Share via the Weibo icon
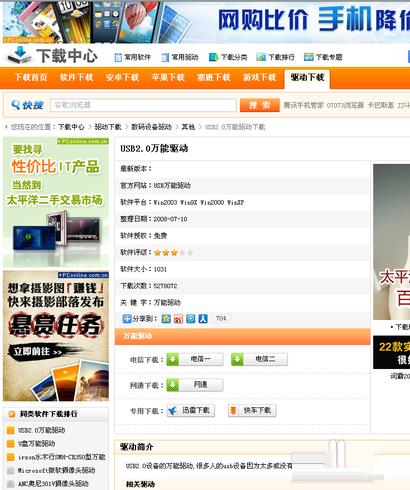Screen dimensions: 410x490 pyautogui.click(x=178, y=319)
